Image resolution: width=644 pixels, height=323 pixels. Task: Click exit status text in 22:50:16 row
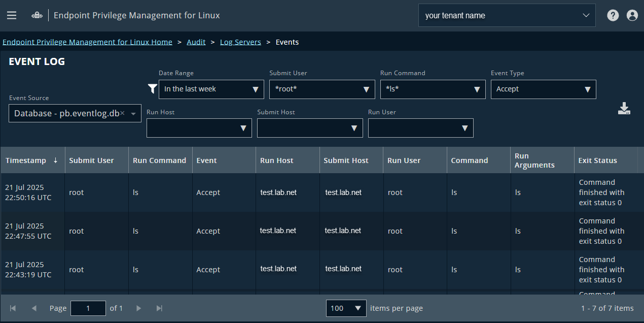click(602, 192)
